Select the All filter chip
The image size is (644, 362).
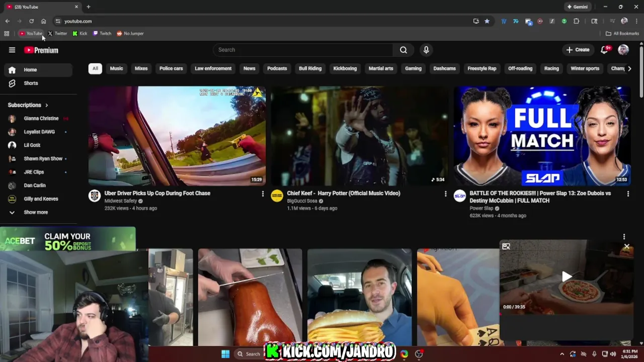tap(95, 68)
